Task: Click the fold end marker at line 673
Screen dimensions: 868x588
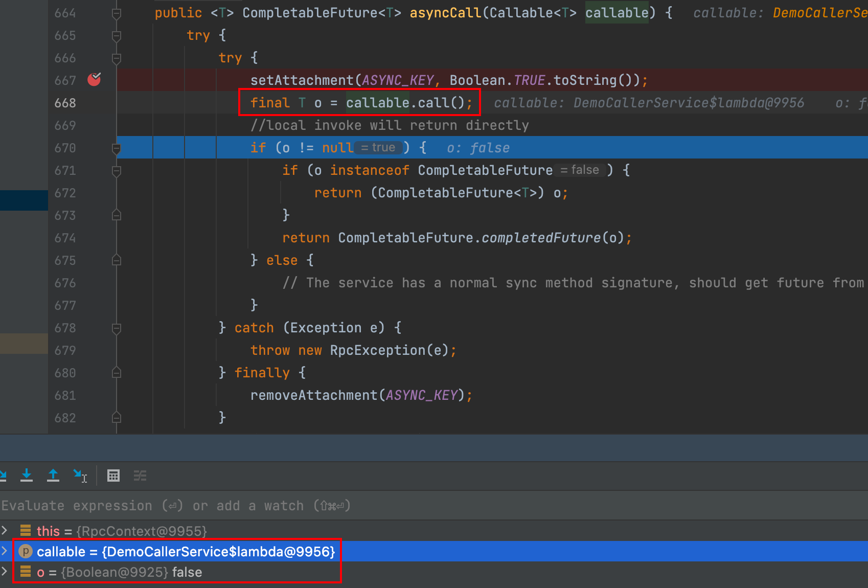Action: pos(117,215)
